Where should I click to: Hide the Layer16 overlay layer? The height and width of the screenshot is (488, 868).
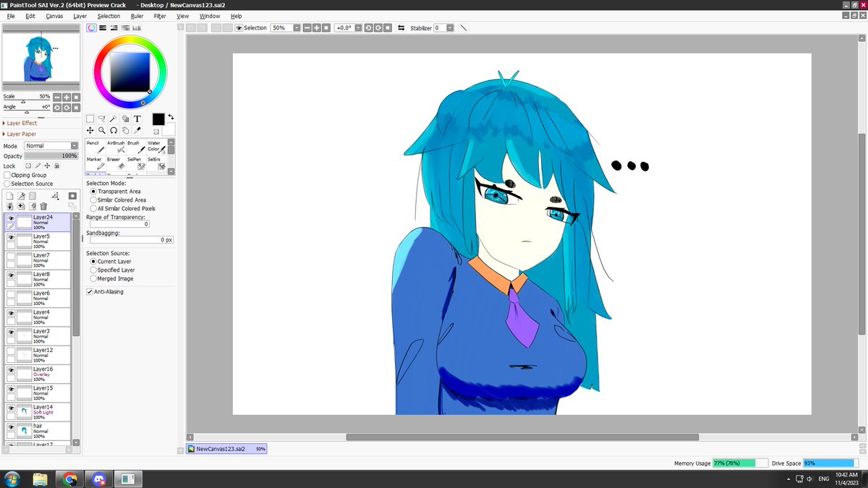[x=11, y=369]
